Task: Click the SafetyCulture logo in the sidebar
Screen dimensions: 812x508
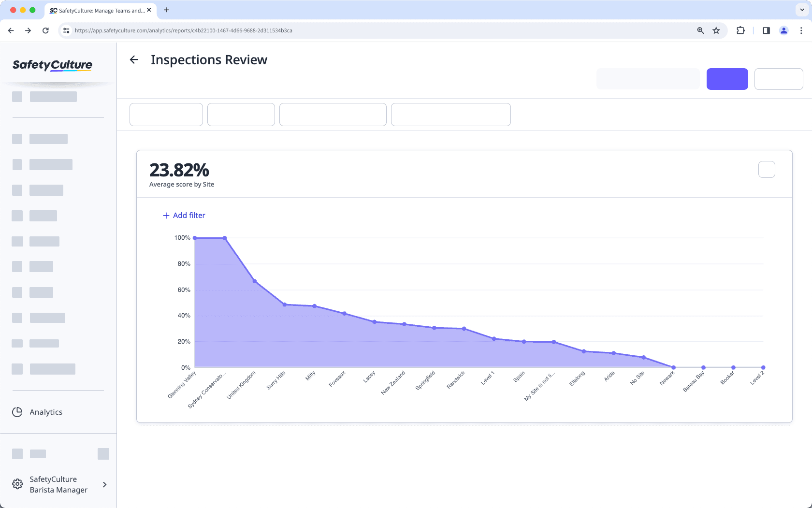Action: pyautogui.click(x=52, y=66)
